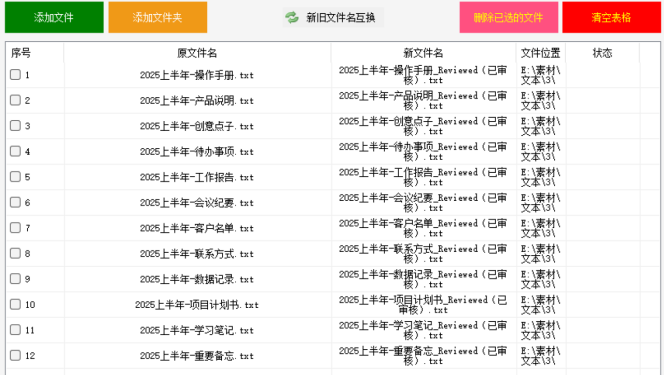Select the checkbox for row 10
Viewport: 665px width, 375px height.
[15, 304]
